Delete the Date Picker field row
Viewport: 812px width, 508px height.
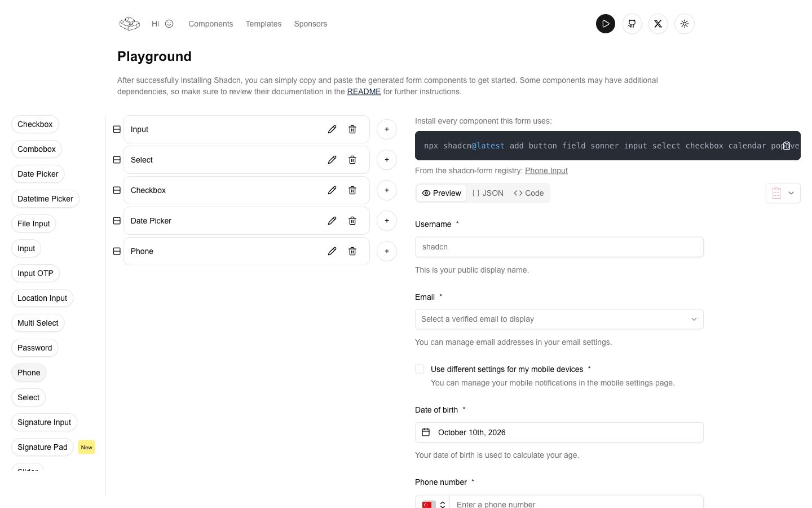click(x=352, y=221)
